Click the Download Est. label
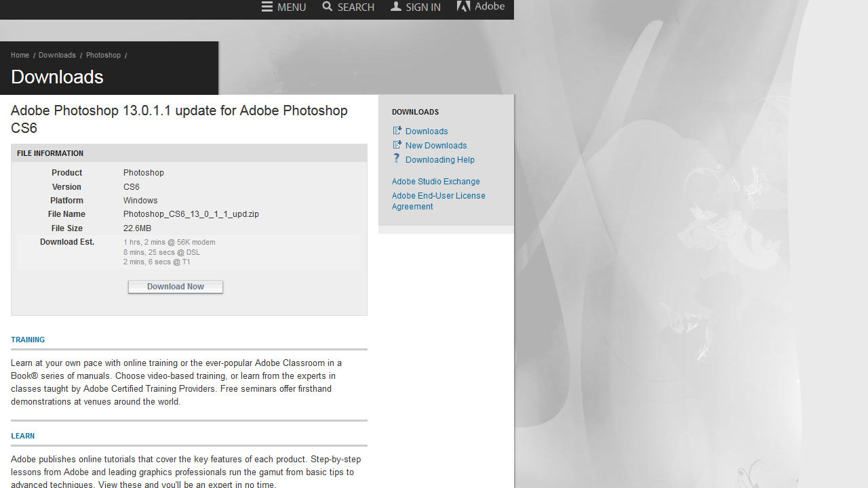This screenshot has width=868, height=488. 67,242
